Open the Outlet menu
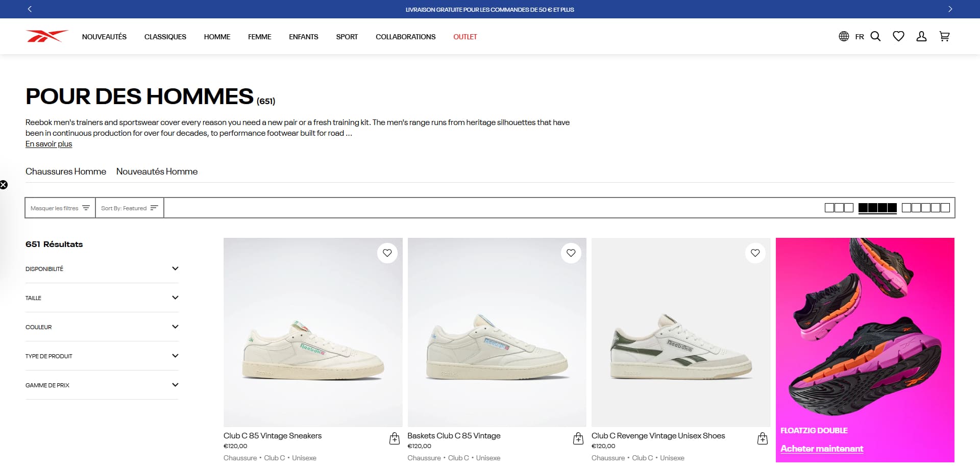The image size is (980, 469). [x=465, y=37]
